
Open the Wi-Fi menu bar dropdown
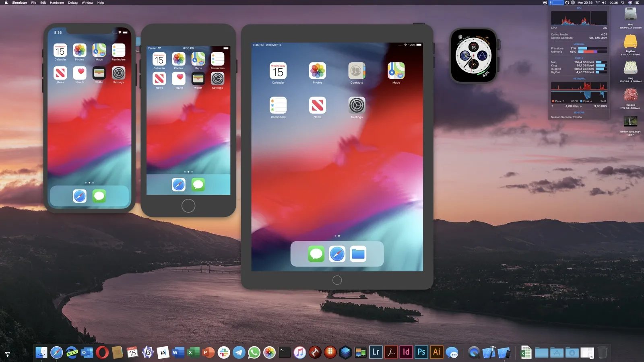pyautogui.click(x=598, y=2)
